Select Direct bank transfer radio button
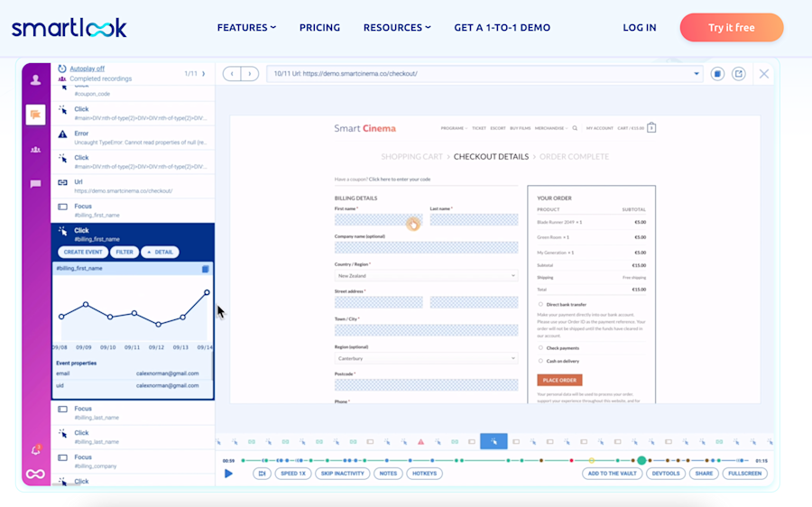812x507 pixels. coord(540,305)
